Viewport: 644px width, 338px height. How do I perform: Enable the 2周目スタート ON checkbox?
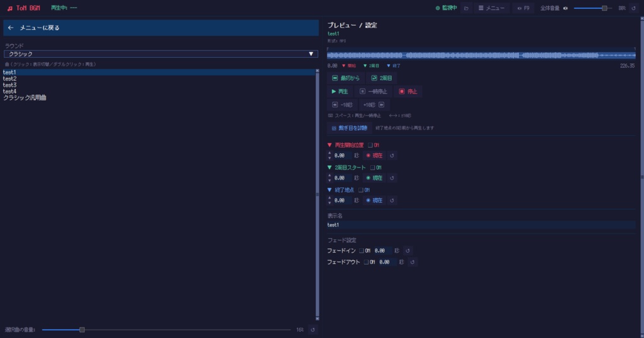tap(372, 168)
